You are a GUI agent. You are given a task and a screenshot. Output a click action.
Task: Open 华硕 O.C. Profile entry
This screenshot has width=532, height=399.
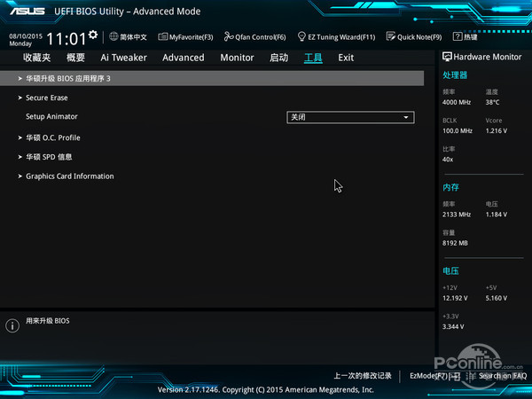coord(53,137)
